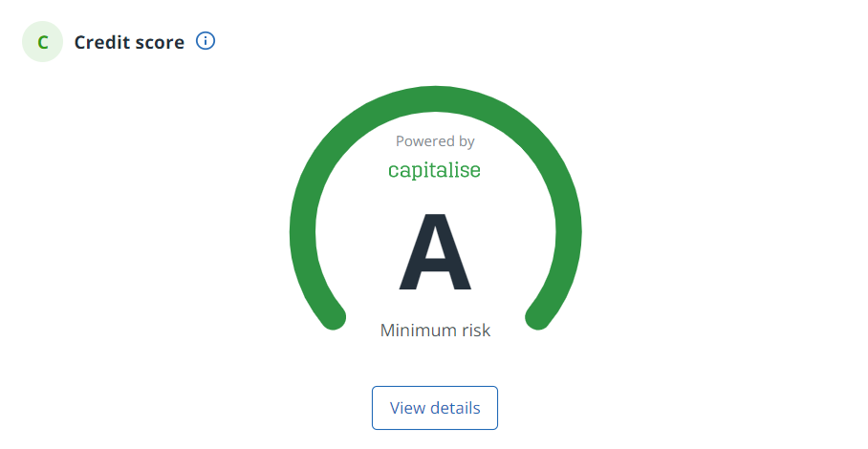Select the large A grade letter
Screen dimensions: 868x449
(435, 252)
